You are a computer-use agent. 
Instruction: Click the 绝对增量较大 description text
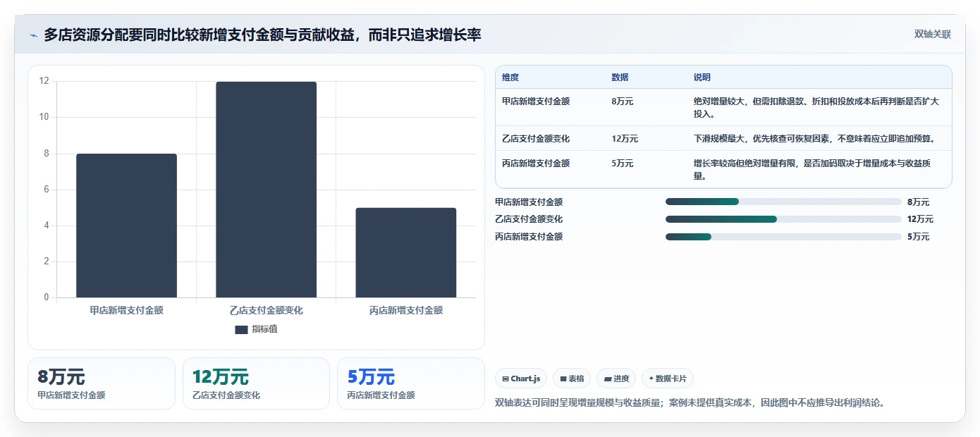tap(816, 107)
